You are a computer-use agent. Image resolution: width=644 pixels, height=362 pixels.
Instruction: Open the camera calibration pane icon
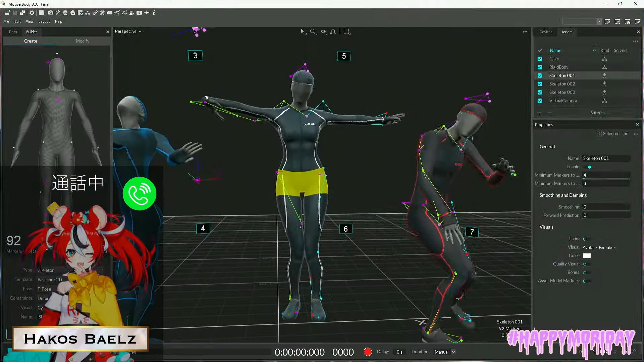[x=51, y=13]
